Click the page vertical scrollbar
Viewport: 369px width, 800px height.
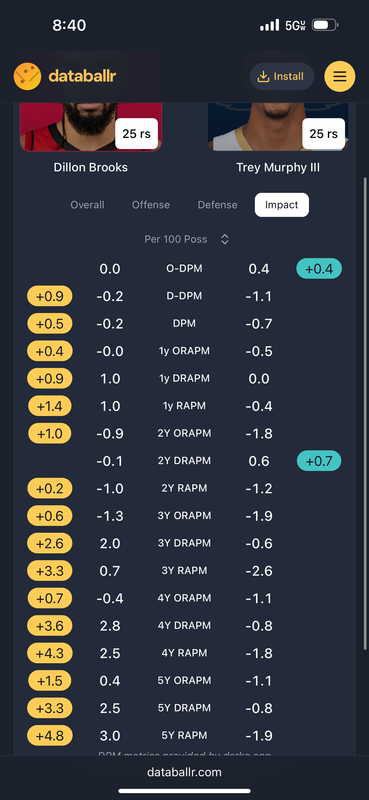click(364, 413)
